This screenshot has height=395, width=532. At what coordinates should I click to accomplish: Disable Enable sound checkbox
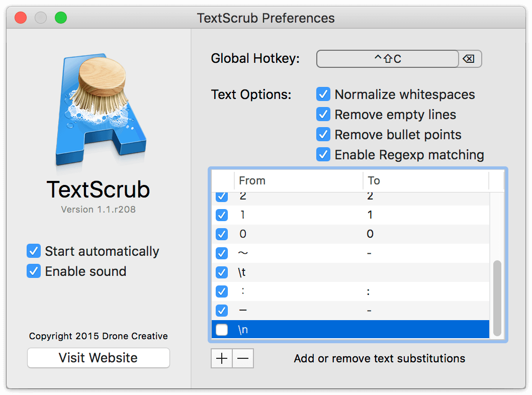tap(34, 271)
